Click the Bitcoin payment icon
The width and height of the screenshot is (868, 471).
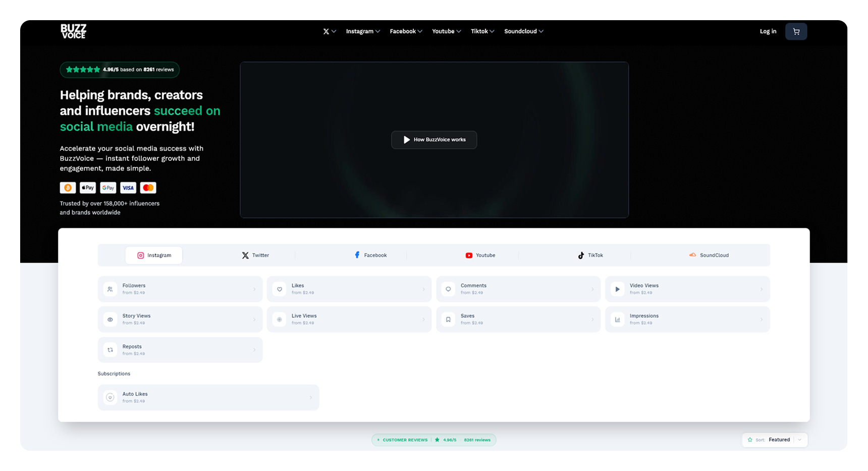68,188
